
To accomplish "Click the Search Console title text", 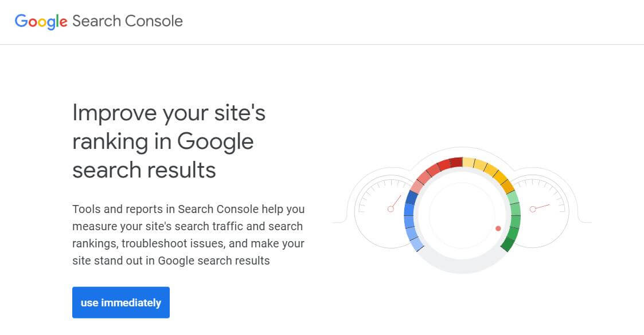I will pyautogui.click(x=127, y=22).
